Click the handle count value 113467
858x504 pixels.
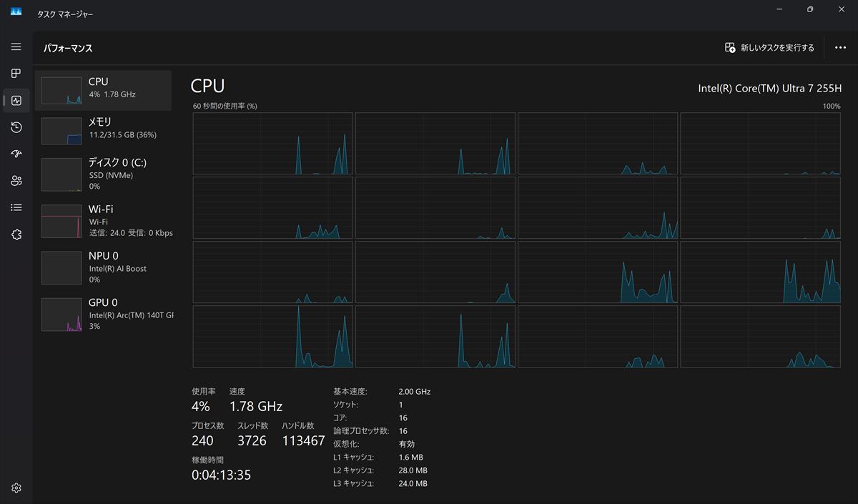pyautogui.click(x=303, y=440)
